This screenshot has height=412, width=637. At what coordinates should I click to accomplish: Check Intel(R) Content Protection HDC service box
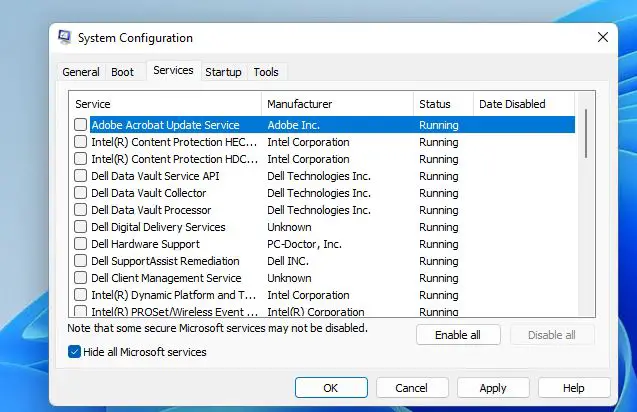(x=80, y=158)
